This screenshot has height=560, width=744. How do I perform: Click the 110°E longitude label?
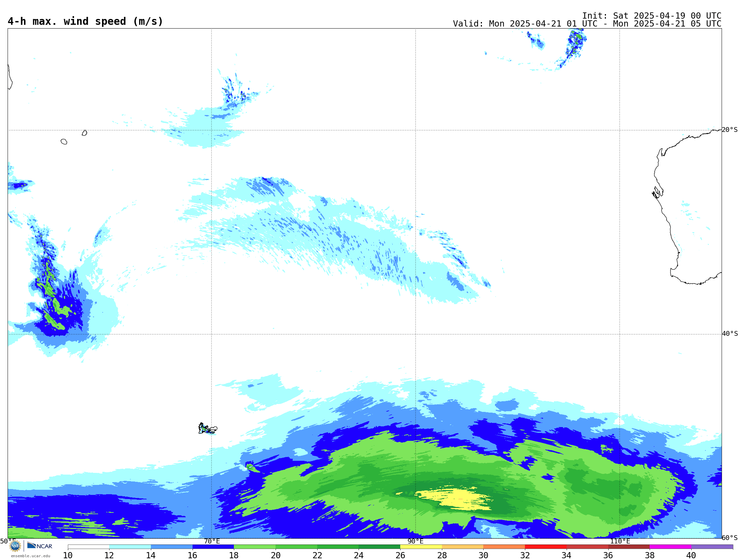620,541
